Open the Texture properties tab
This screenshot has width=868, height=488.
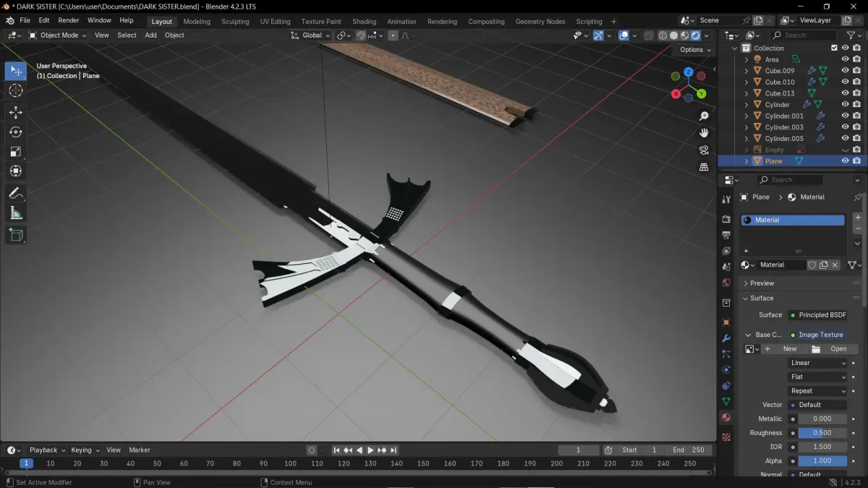click(726, 437)
